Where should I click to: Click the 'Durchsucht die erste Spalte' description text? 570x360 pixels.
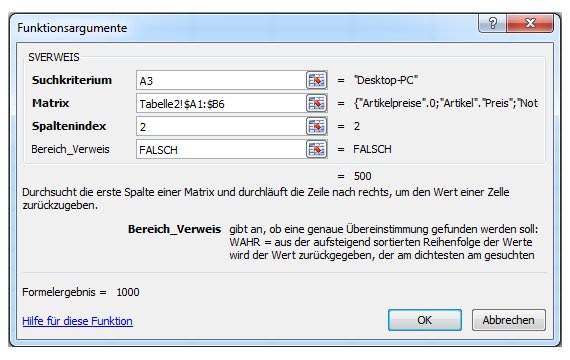click(265, 199)
